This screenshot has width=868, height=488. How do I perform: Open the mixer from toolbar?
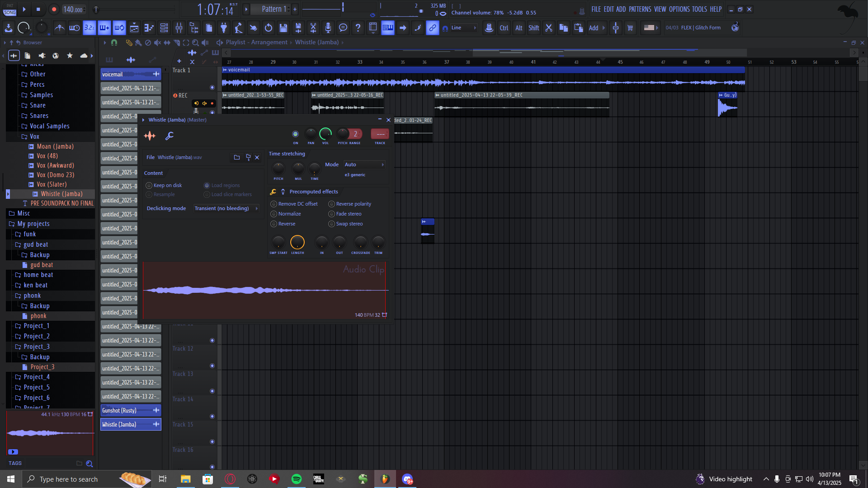click(179, 28)
